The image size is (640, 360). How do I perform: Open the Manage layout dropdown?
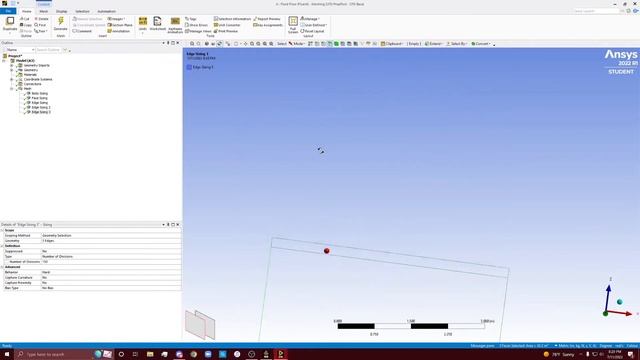pyautogui.click(x=310, y=19)
